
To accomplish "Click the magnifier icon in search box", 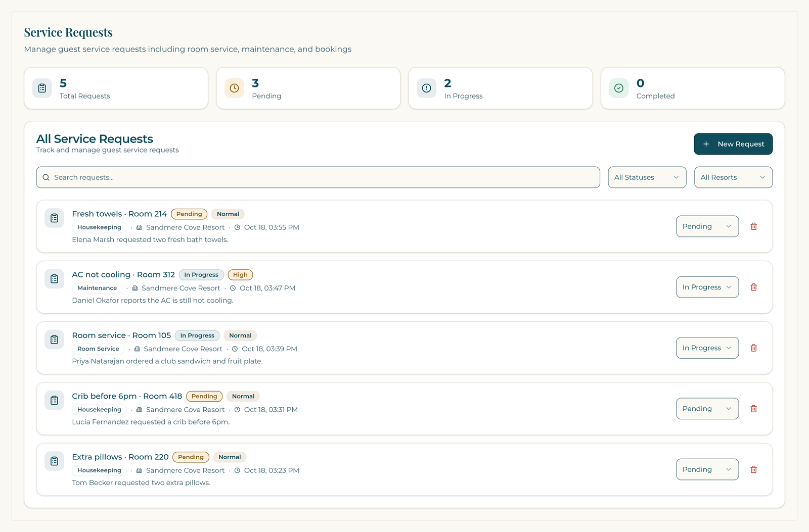I will click(46, 177).
